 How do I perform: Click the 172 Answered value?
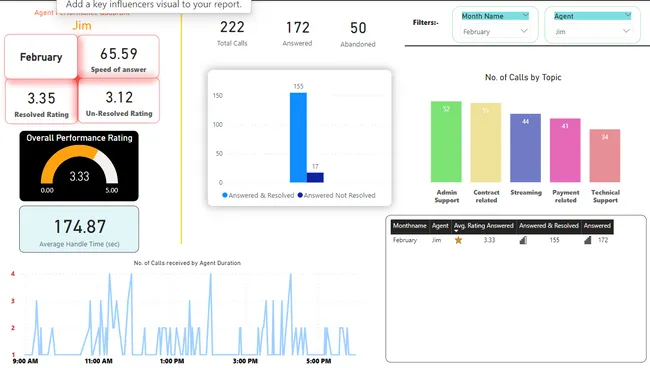298,28
